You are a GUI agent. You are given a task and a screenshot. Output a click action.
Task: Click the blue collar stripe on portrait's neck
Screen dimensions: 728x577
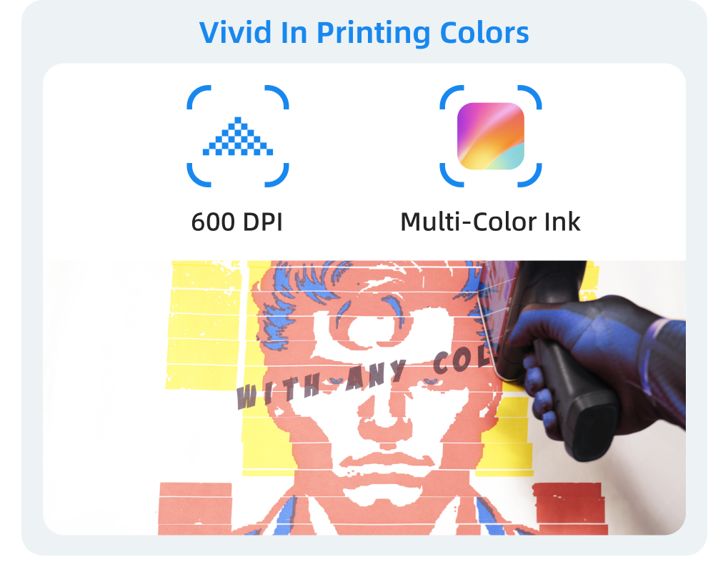point(285,516)
